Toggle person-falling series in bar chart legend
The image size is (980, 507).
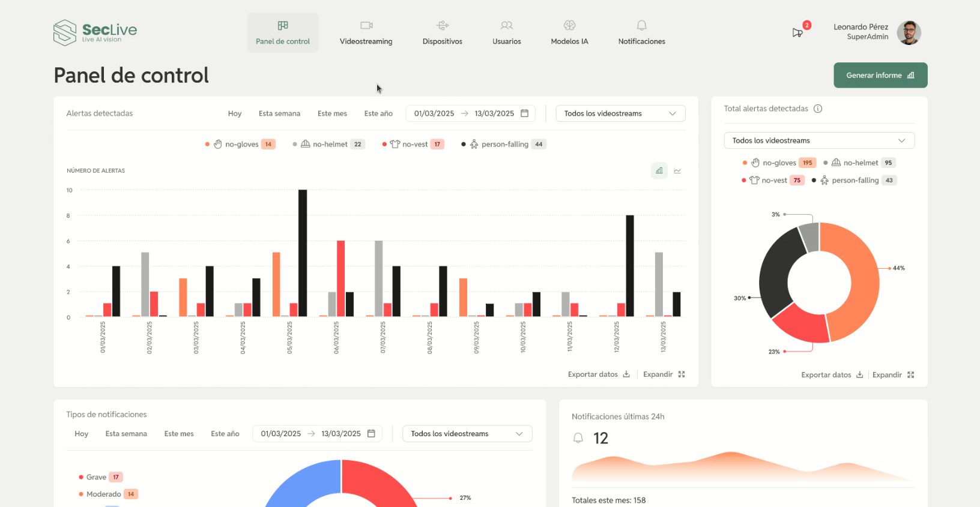(x=504, y=145)
